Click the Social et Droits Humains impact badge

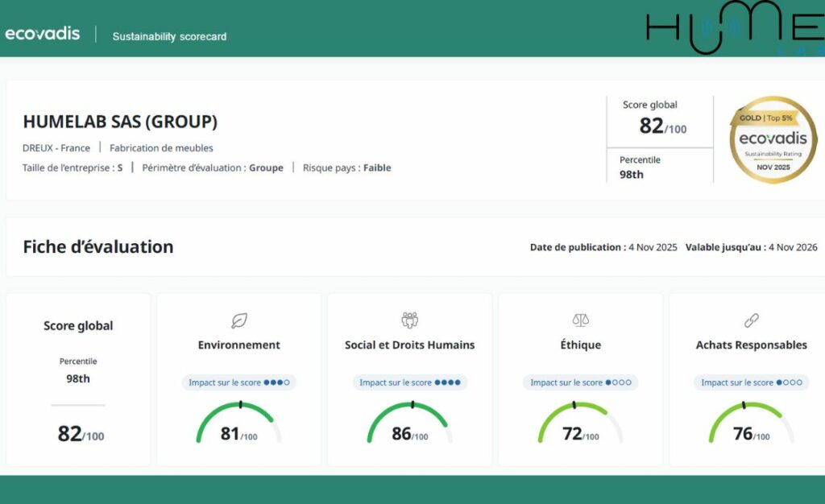[409, 382]
